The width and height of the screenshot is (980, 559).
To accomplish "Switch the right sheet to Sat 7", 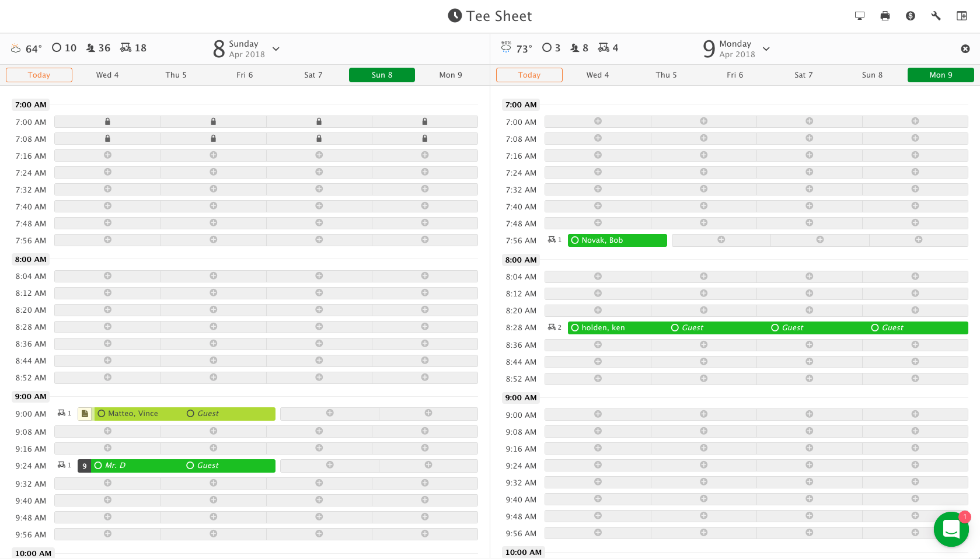I will point(803,75).
